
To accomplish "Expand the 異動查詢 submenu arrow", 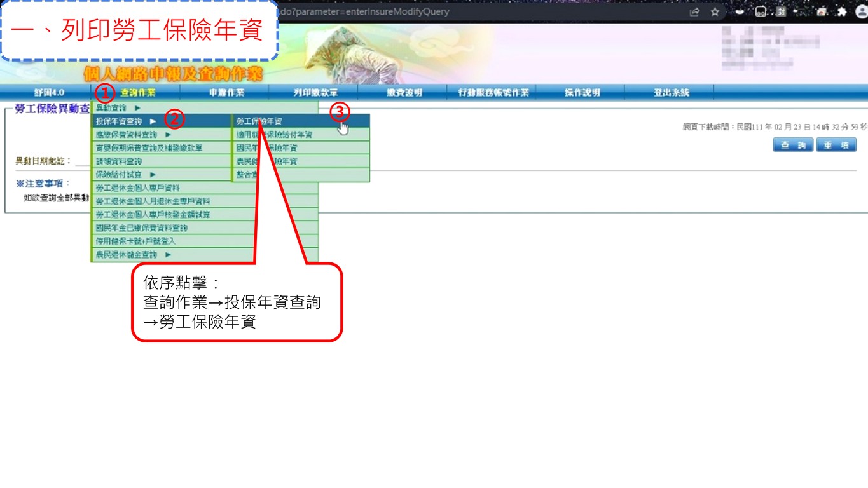I will [x=137, y=108].
